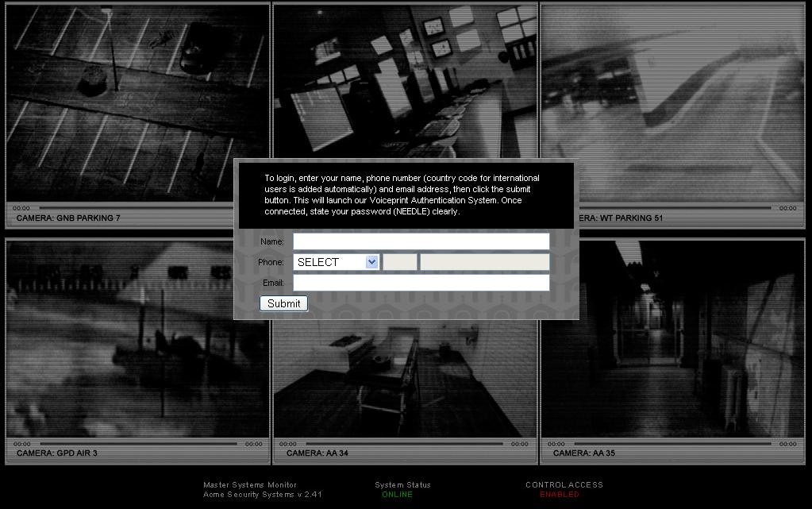The image size is (812, 509).
Task: Click the Name input field
Action: (421, 241)
